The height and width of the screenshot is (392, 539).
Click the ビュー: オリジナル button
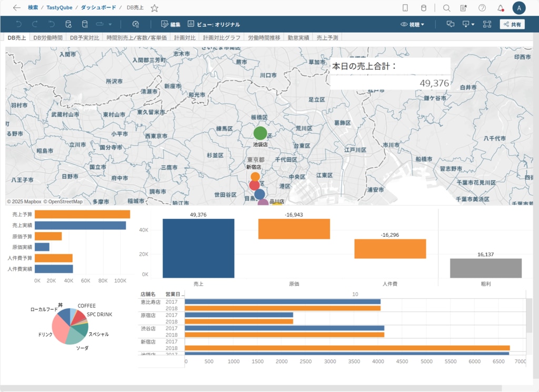pos(214,24)
